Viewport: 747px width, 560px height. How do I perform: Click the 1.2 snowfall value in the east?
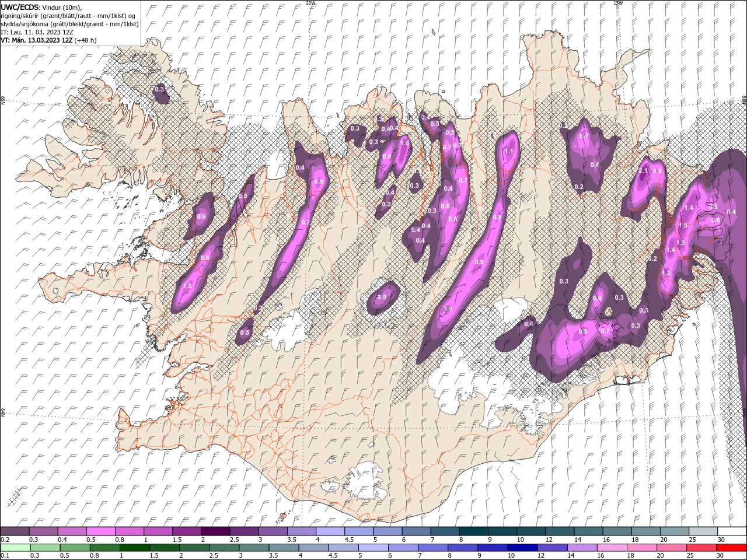666,274
